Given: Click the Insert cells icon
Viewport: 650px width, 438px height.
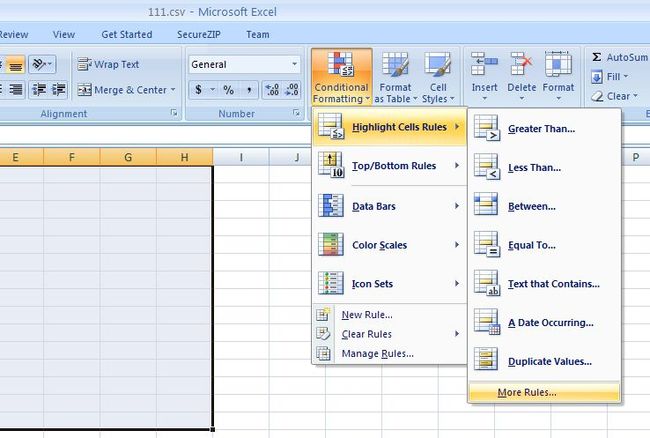Looking at the screenshot, I should pos(484,64).
